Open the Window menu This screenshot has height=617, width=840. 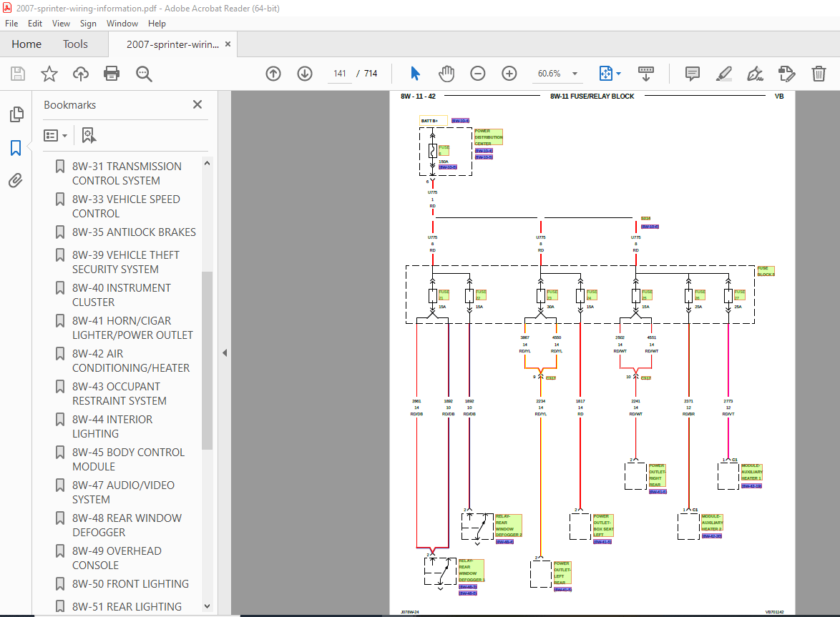122,24
